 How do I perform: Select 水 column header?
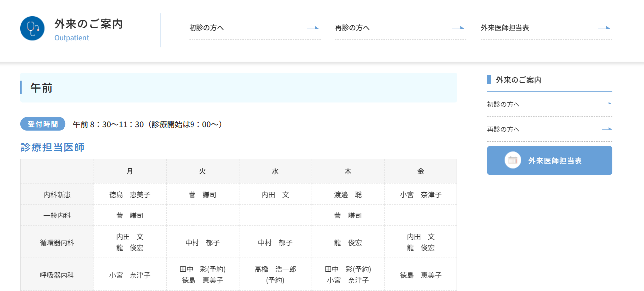[x=275, y=171]
